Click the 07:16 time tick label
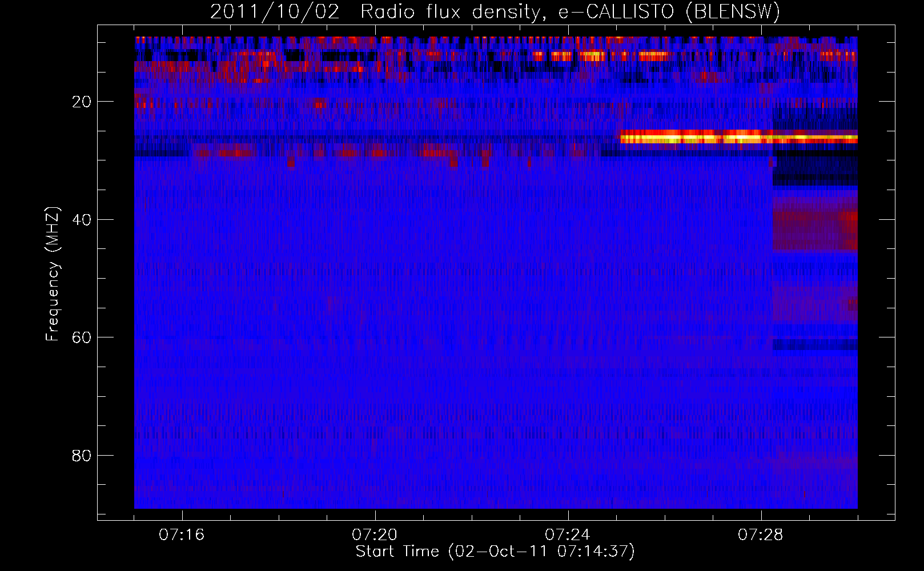924x571 pixels. coord(182,535)
